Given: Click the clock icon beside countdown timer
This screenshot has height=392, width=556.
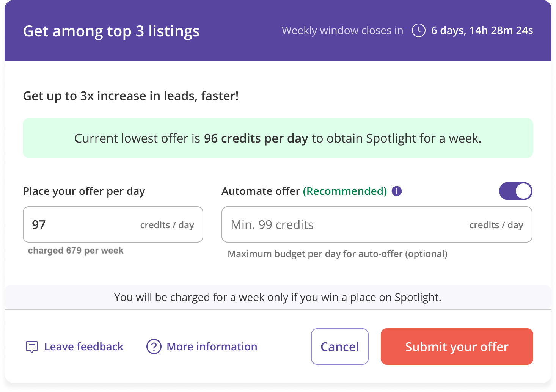Looking at the screenshot, I should [x=419, y=30].
